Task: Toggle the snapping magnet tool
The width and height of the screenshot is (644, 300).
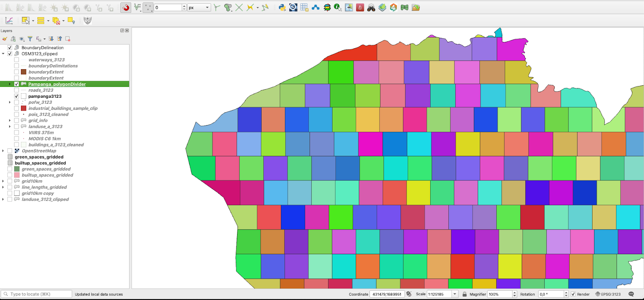Action: click(x=126, y=8)
